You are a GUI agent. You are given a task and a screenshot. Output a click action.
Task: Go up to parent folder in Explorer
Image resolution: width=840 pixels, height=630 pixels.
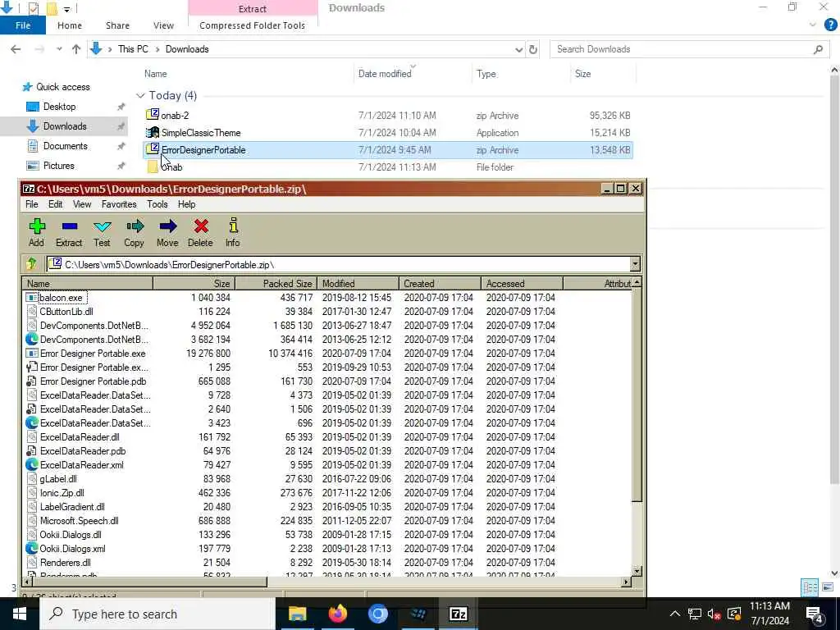click(76, 48)
